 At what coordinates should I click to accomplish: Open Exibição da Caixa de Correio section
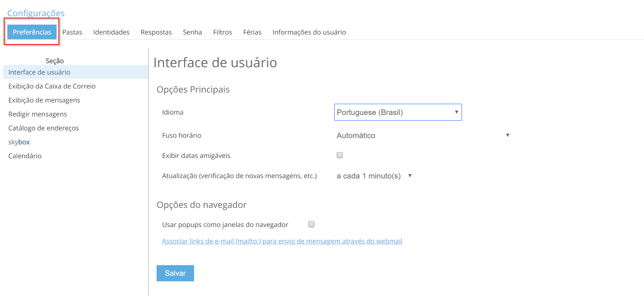point(52,86)
